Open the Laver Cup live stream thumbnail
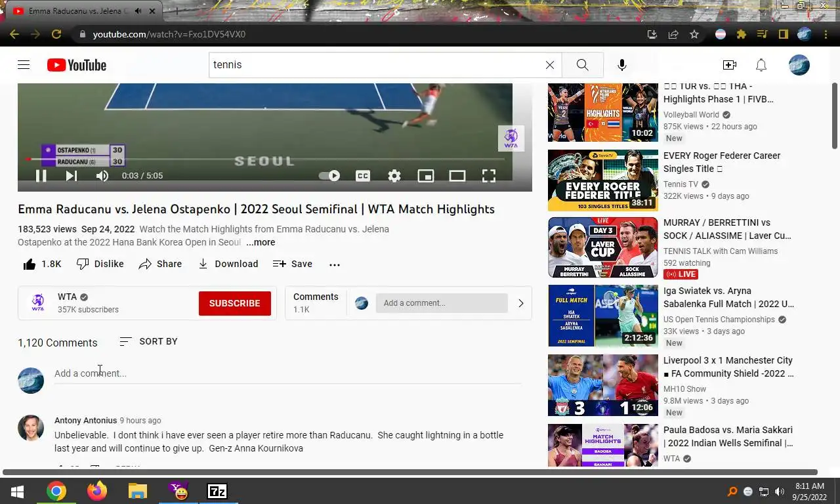 tap(603, 247)
